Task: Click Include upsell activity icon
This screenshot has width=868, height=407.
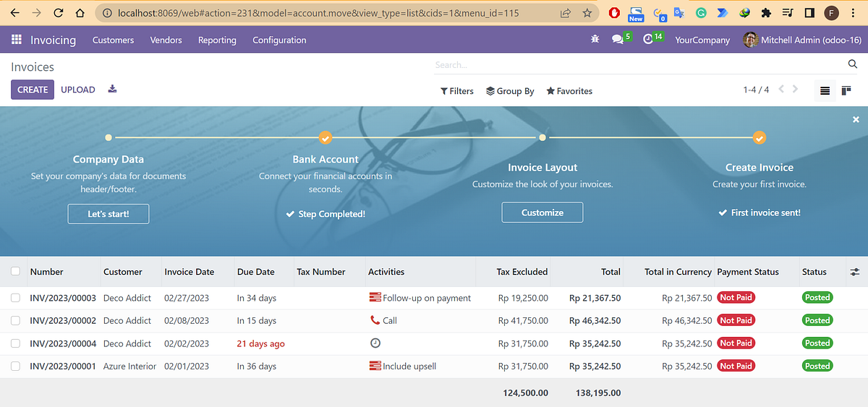Action: point(375,366)
